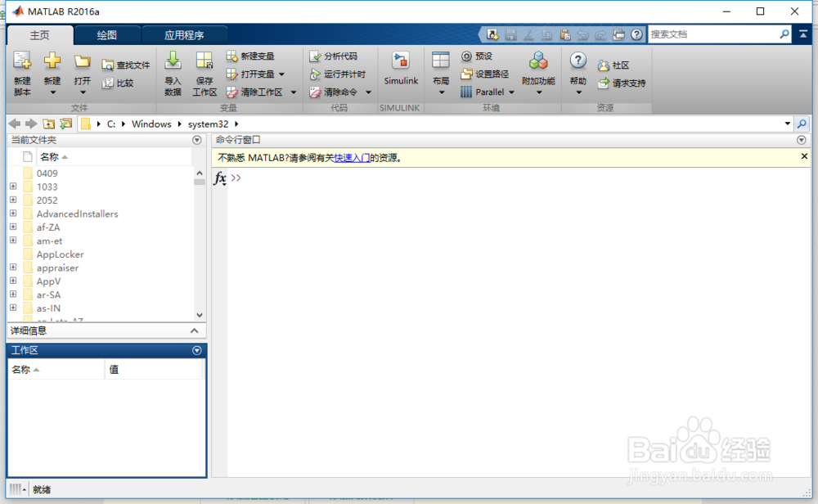Click the search folder icon at address bar end
The image size is (818, 504).
click(x=802, y=124)
